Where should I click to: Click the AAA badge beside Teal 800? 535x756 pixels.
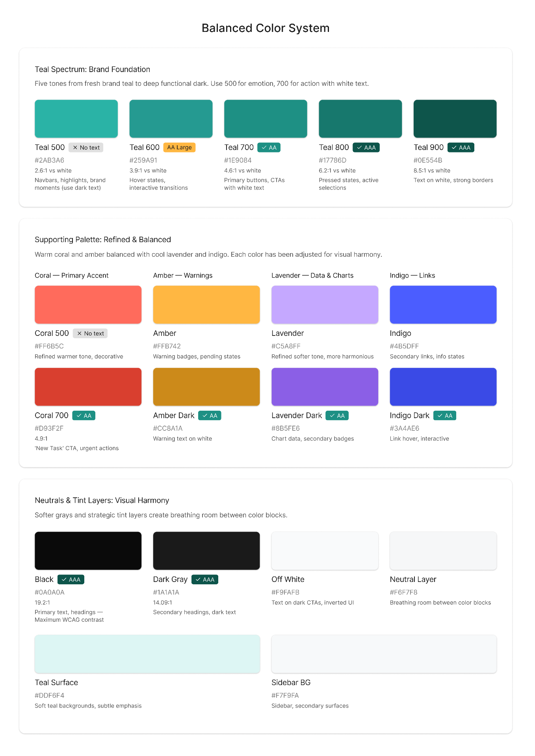366,148
